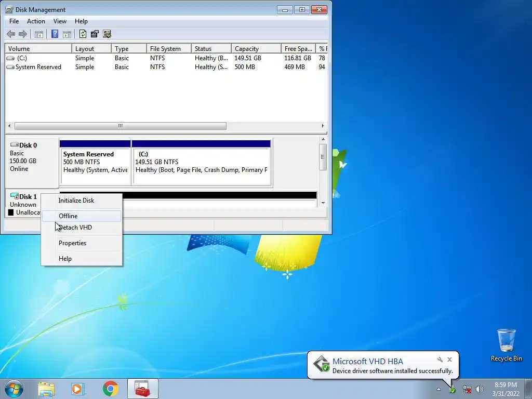This screenshot has width=532, height=399.
Task: Click the left arrow of horizontal scrollbar
Action: click(x=9, y=126)
